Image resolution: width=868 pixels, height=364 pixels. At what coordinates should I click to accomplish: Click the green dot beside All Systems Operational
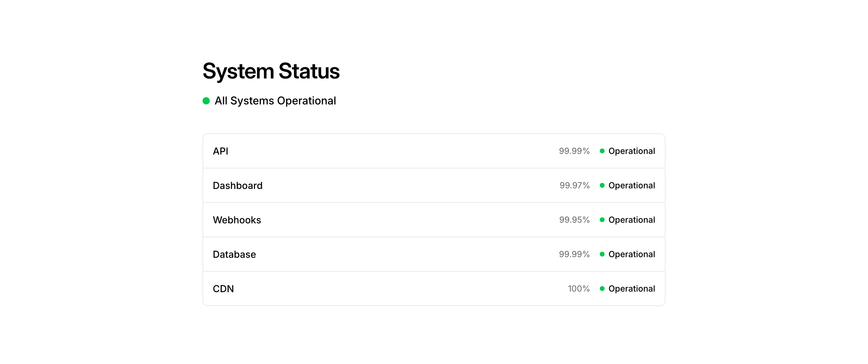[206, 101]
